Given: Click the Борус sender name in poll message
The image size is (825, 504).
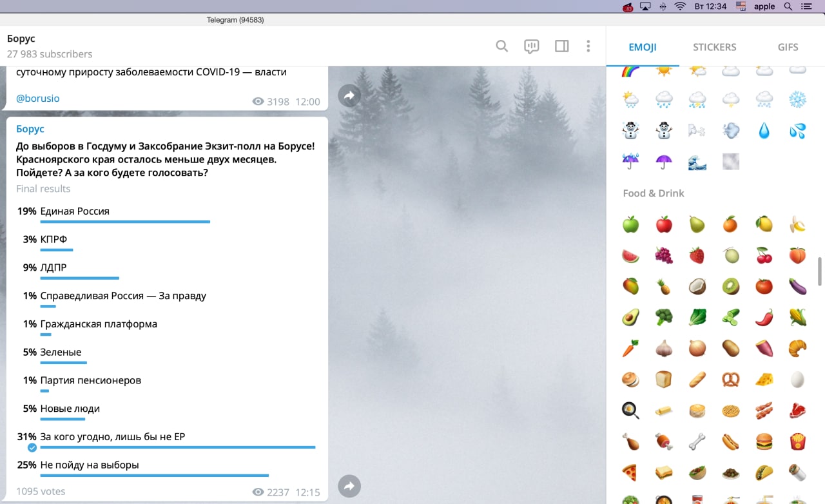Looking at the screenshot, I should pos(30,129).
